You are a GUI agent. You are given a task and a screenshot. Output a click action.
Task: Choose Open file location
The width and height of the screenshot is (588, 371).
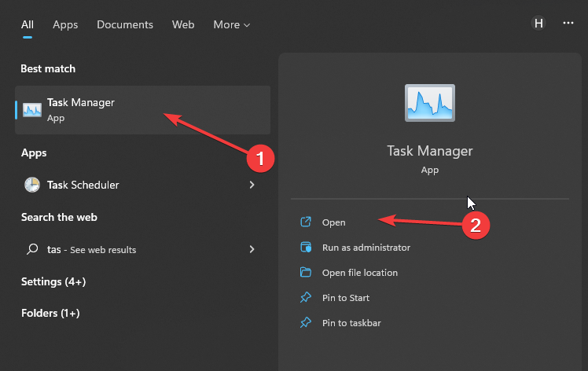click(359, 273)
